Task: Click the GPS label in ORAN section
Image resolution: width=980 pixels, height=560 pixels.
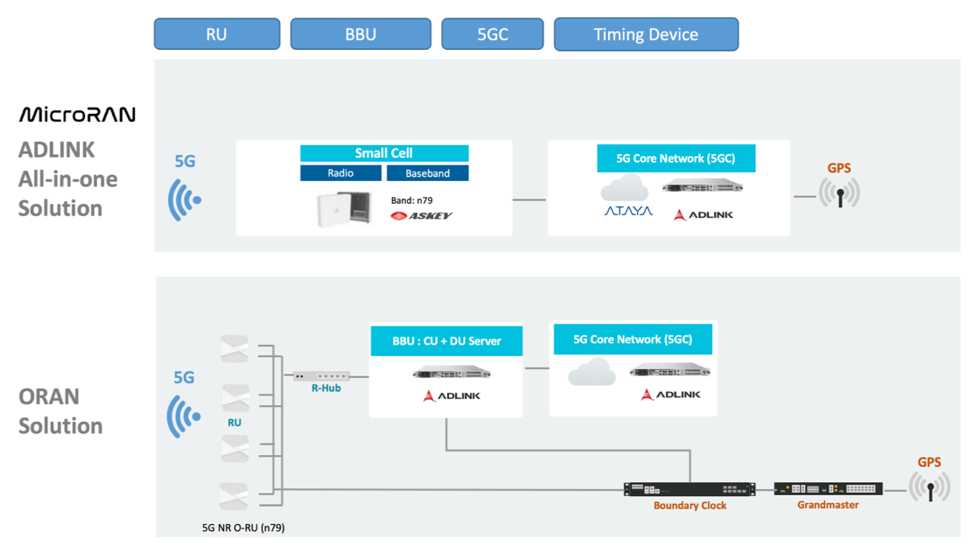Action: (929, 463)
